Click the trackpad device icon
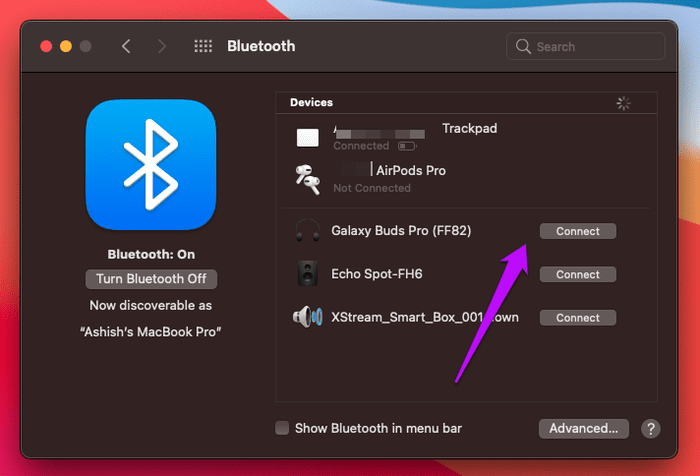The height and width of the screenshot is (476, 700). coord(308,138)
